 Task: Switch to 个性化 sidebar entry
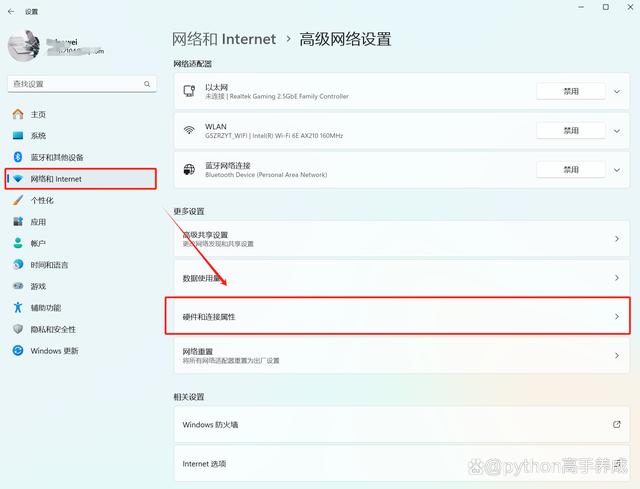81,200
